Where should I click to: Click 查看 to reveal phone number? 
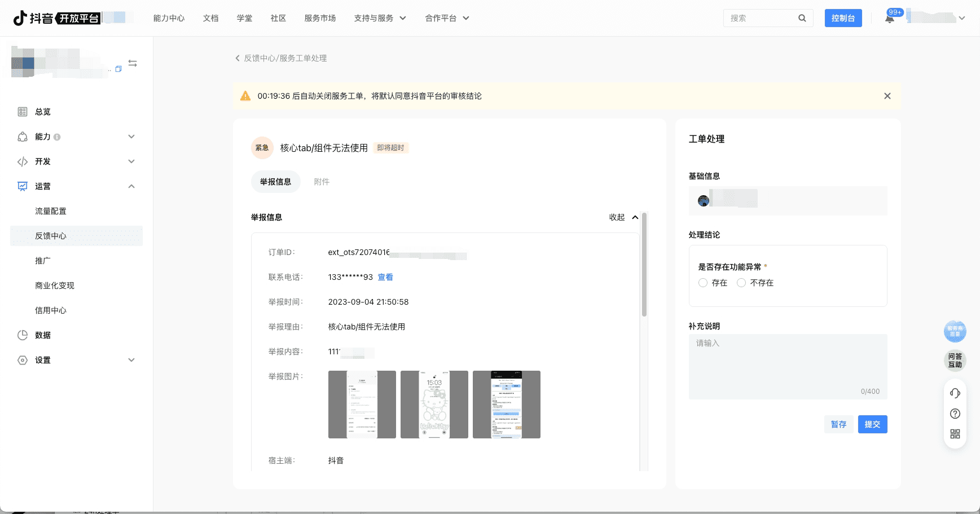[385, 277]
